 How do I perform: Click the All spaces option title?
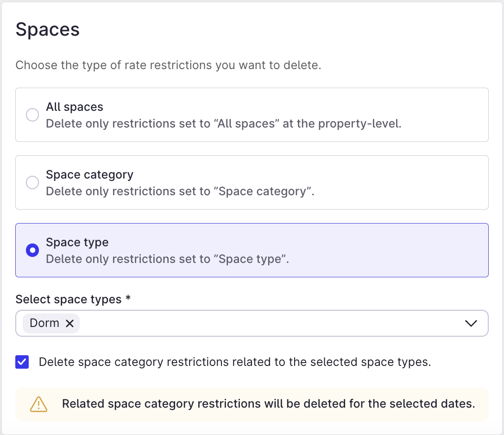point(75,107)
